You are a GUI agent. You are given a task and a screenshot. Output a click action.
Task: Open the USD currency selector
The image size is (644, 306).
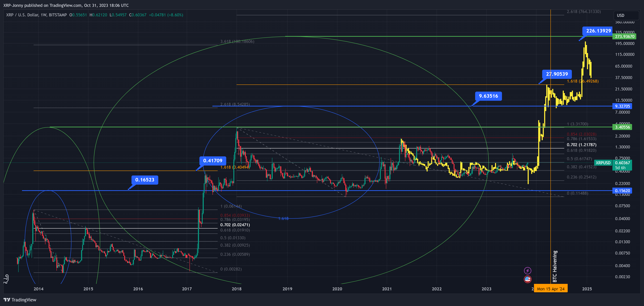(626, 15)
